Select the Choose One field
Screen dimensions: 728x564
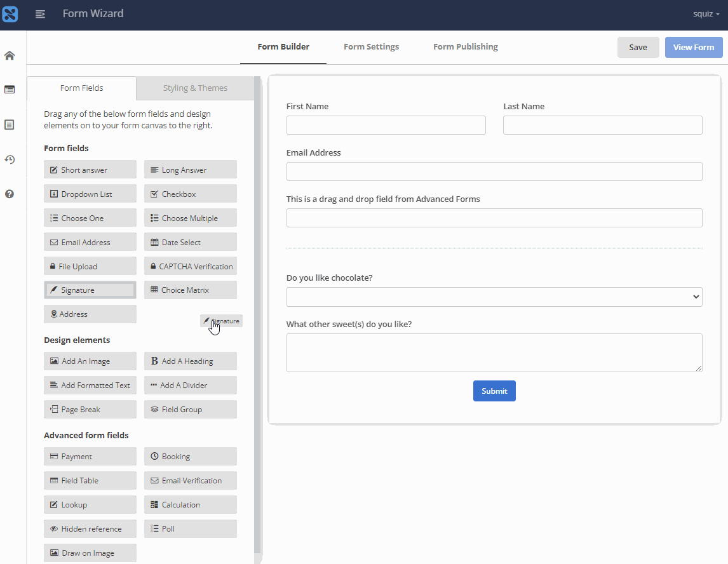(x=90, y=218)
